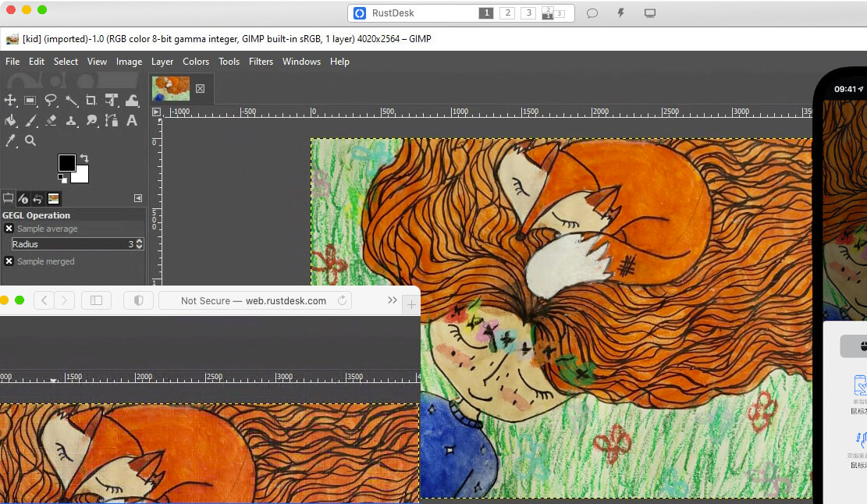This screenshot has height=504, width=867.
Task: Toggle the Sample average checkbox
Action: click(x=9, y=229)
